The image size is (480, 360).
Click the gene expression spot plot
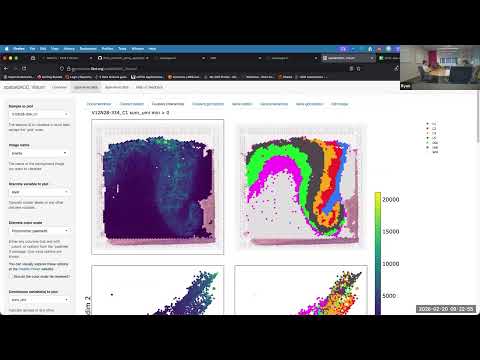click(x=158, y=187)
